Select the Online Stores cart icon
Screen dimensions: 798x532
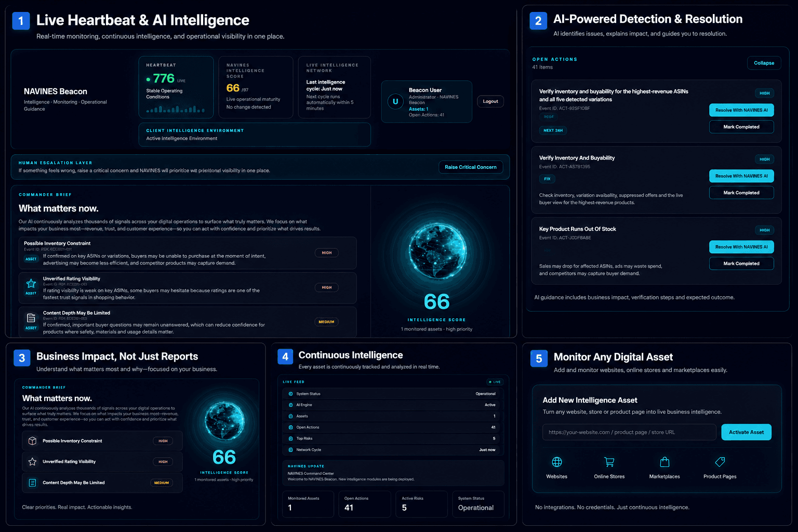pyautogui.click(x=609, y=462)
